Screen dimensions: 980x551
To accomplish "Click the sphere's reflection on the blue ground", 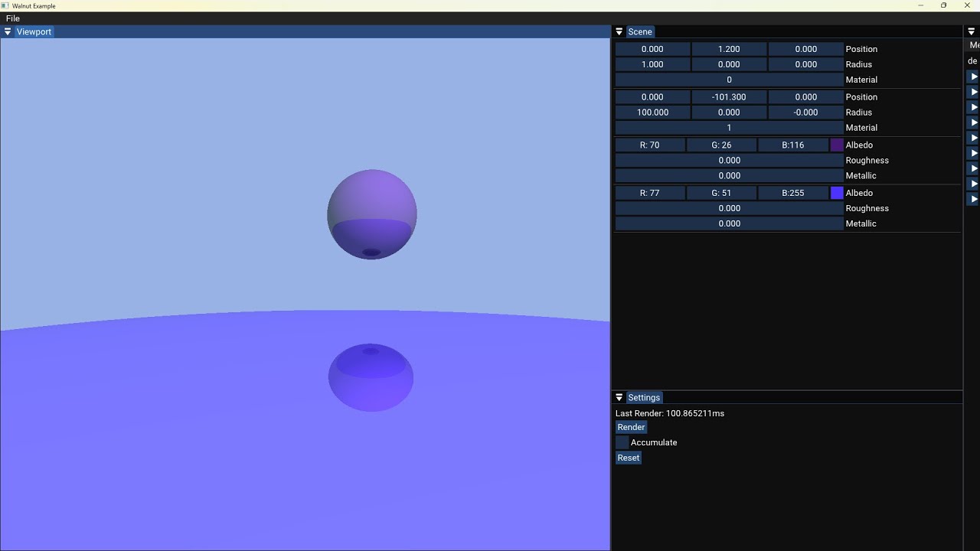I will [371, 377].
